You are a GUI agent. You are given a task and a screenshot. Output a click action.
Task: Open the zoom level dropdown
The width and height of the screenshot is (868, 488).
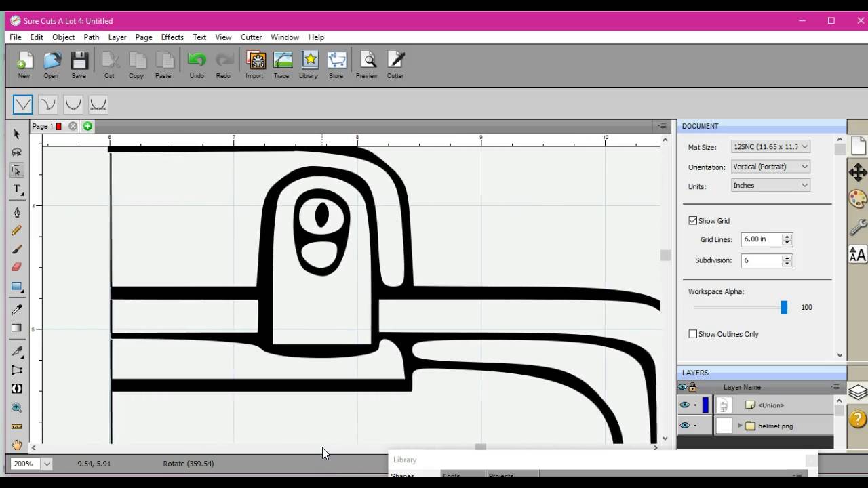coord(47,464)
